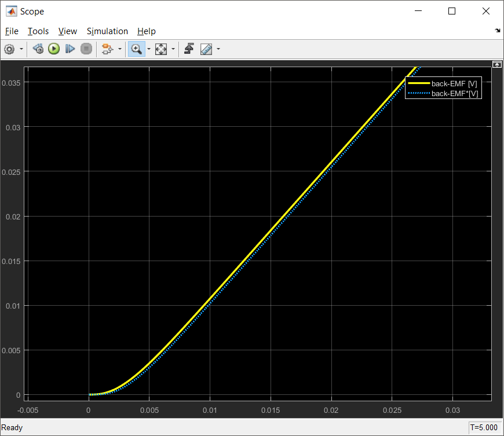504x436 pixels.
Task: Click the Ready status text
Action: click(12, 428)
